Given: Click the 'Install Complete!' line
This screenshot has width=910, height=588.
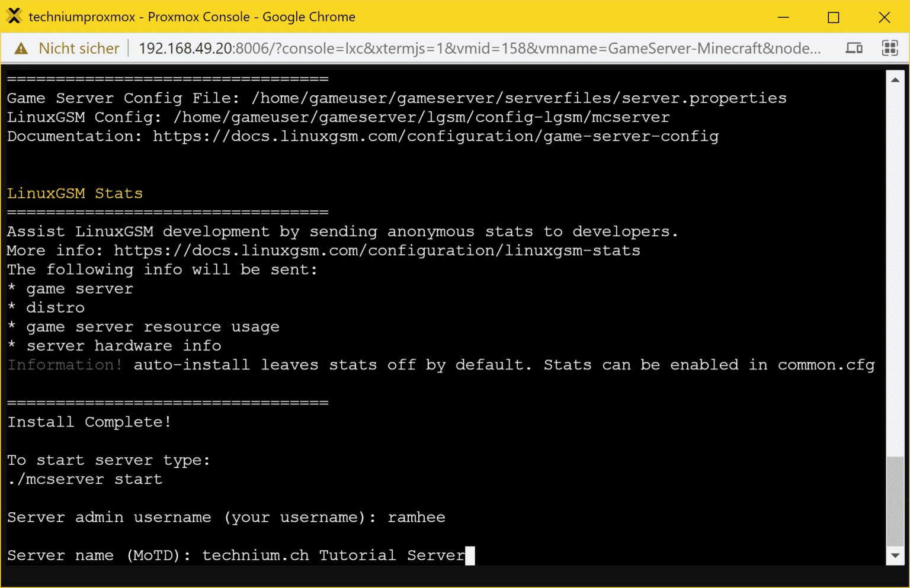Looking at the screenshot, I should point(89,422).
